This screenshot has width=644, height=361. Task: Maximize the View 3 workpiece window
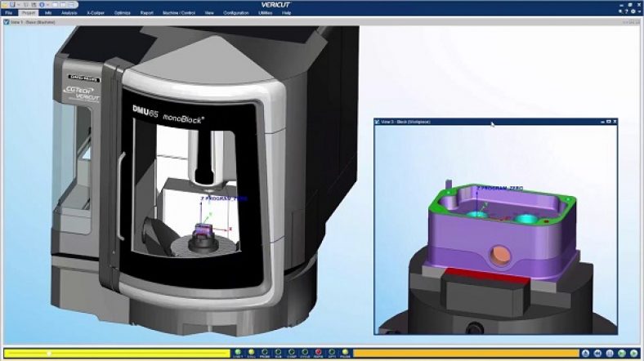pyautogui.click(x=609, y=122)
